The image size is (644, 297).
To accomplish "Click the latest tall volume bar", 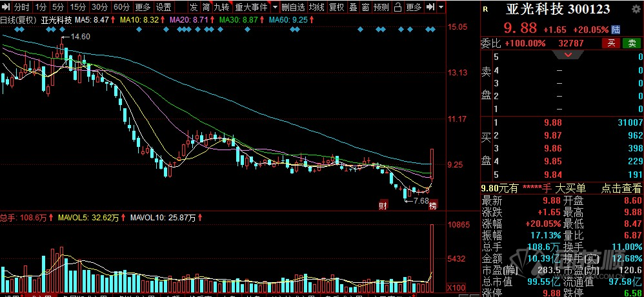I will (432, 258).
